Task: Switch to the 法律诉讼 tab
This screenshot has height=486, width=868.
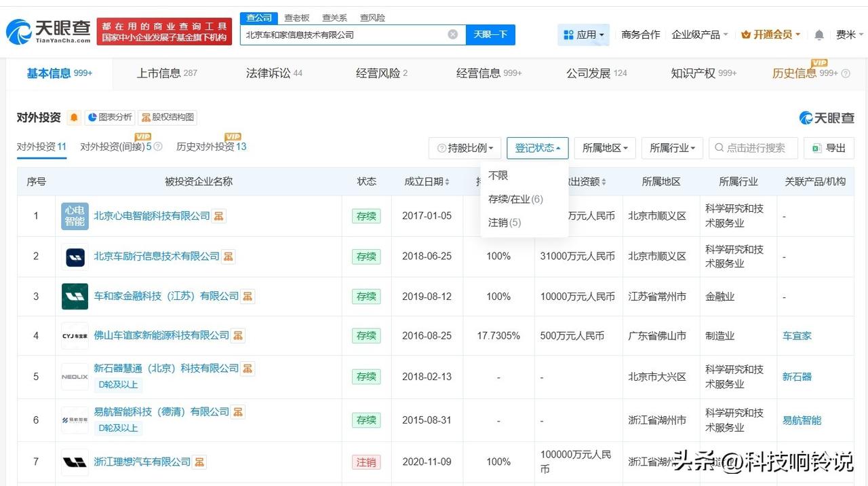Action: [274, 73]
